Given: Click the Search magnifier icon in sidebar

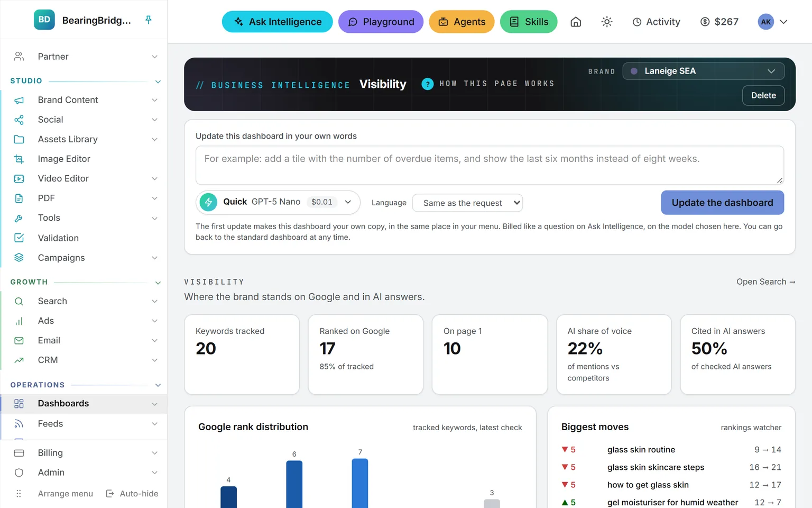Looking at the screenshot, I should tap(19, 301).
